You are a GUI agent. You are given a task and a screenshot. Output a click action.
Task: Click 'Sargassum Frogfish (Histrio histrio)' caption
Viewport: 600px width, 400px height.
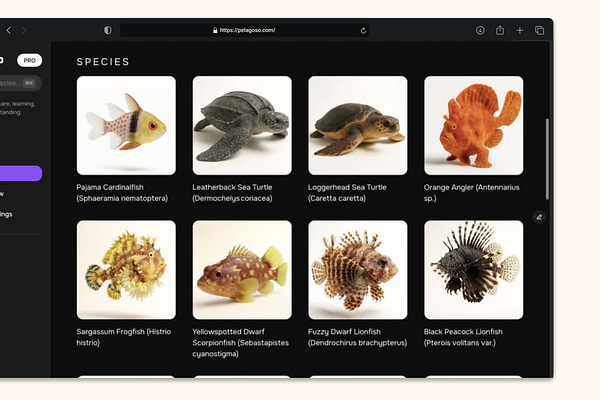point(124,337)
